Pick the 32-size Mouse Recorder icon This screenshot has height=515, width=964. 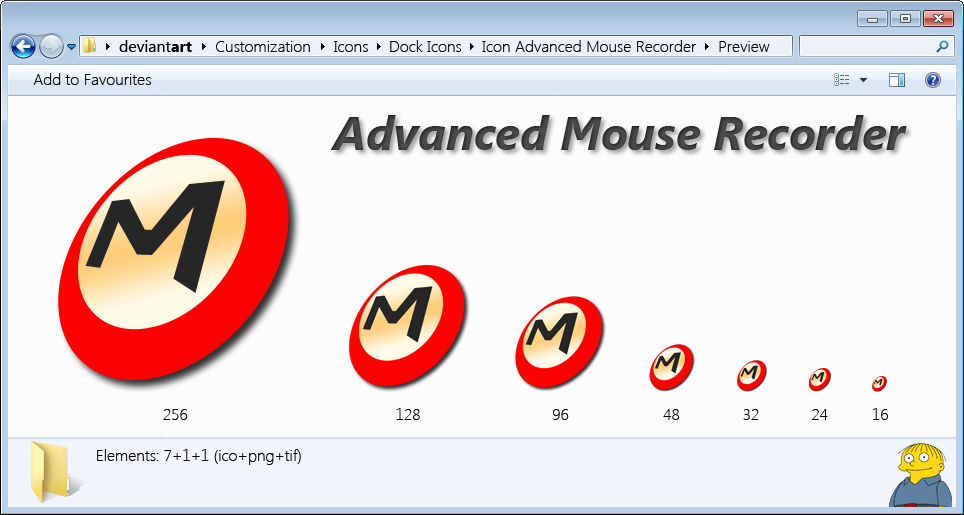tap(751, 375)
